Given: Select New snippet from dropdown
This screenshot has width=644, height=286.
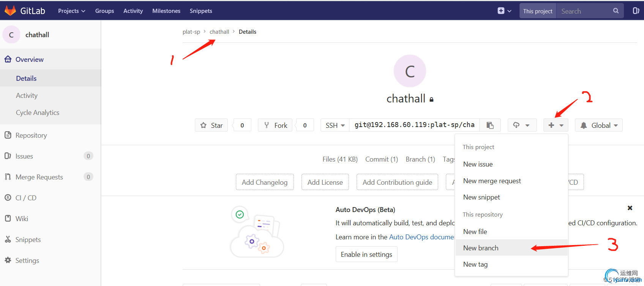Looking at the screenshot, I should pyautogui.click(x=511, y=197).
